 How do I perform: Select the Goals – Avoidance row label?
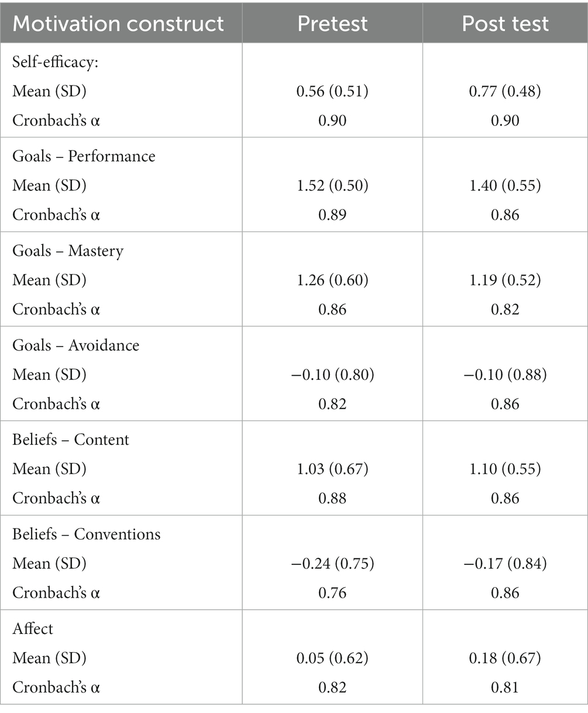[x=76, y=345]
